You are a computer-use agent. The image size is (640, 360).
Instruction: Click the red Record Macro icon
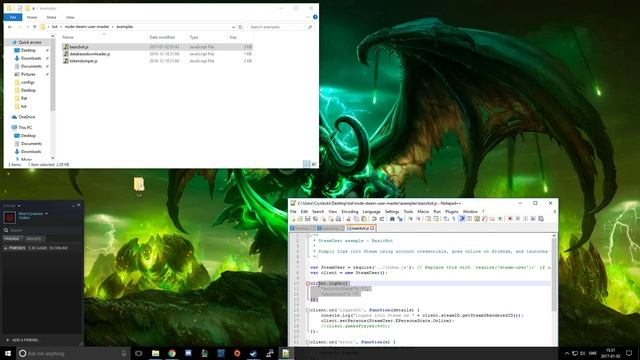coord(510,219)
